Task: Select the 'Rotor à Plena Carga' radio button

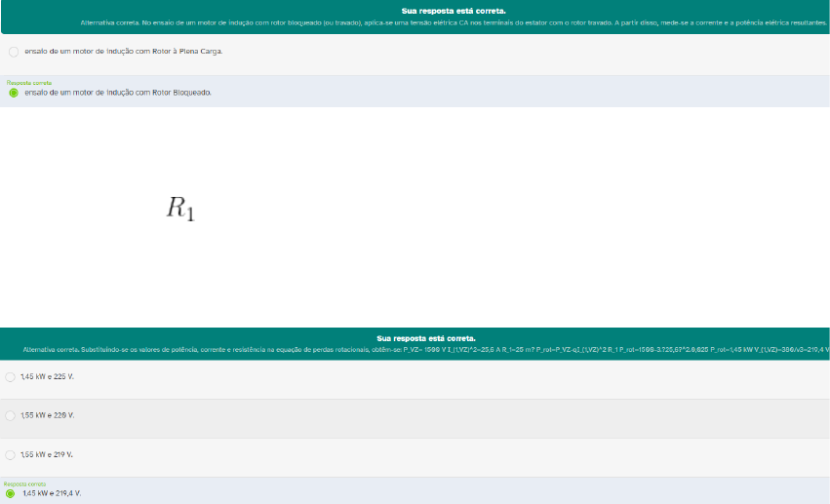Action: click(x=13, y=51)
